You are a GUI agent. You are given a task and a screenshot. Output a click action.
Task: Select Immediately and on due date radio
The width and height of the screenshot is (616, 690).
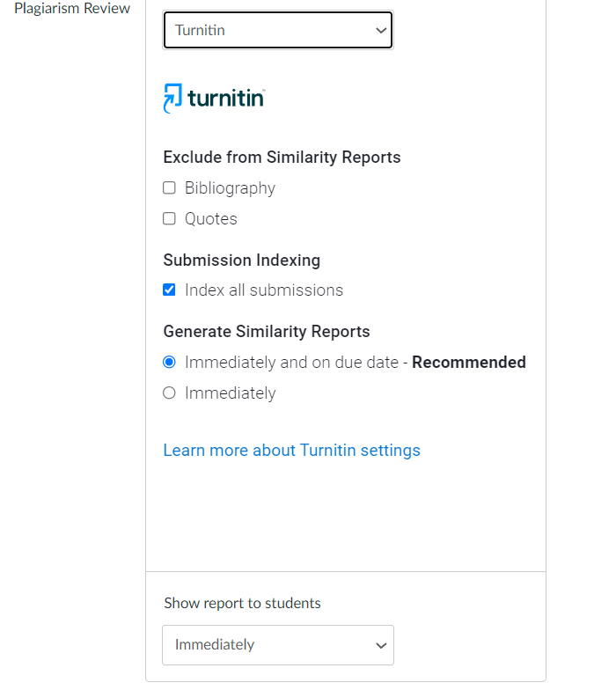tap(170, 363)
